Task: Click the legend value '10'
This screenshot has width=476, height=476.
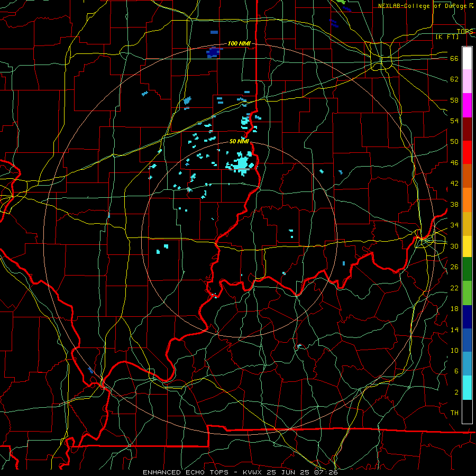Action: pyautogui.click(x=454, y=350)
